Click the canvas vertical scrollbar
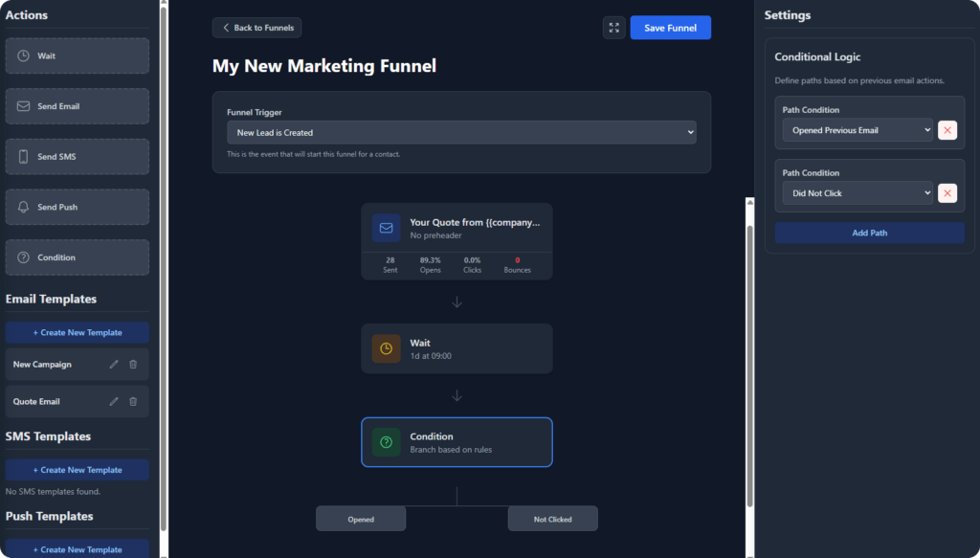The height and width of the screenshot is (558, 980). 749,364
